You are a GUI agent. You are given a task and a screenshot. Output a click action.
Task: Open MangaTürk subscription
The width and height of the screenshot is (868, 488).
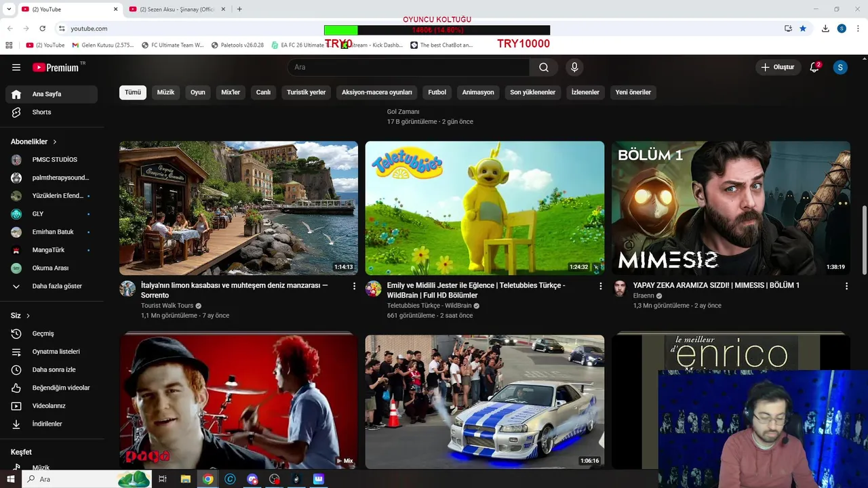(52, 250)
